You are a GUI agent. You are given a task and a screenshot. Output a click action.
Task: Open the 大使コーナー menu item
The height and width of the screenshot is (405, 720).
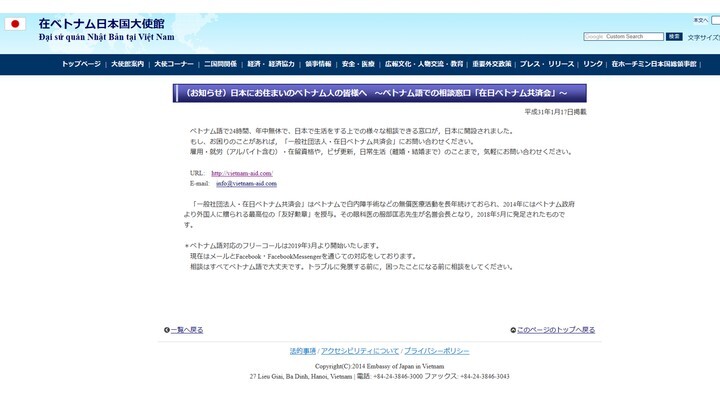174,64
